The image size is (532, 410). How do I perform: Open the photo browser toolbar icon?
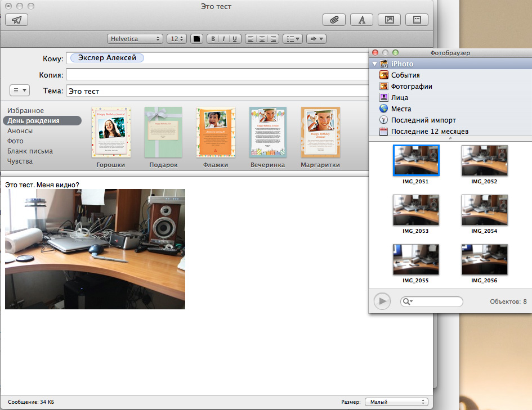click(389, 19)
